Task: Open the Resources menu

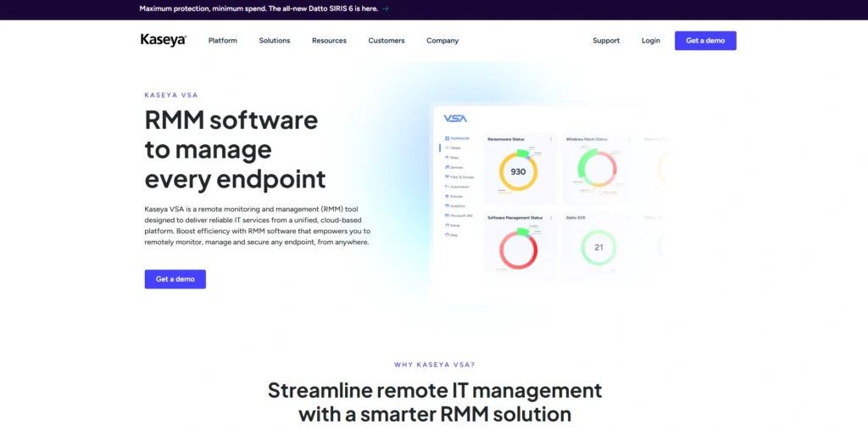Action: pyautogui.click(x=329, y=41)
